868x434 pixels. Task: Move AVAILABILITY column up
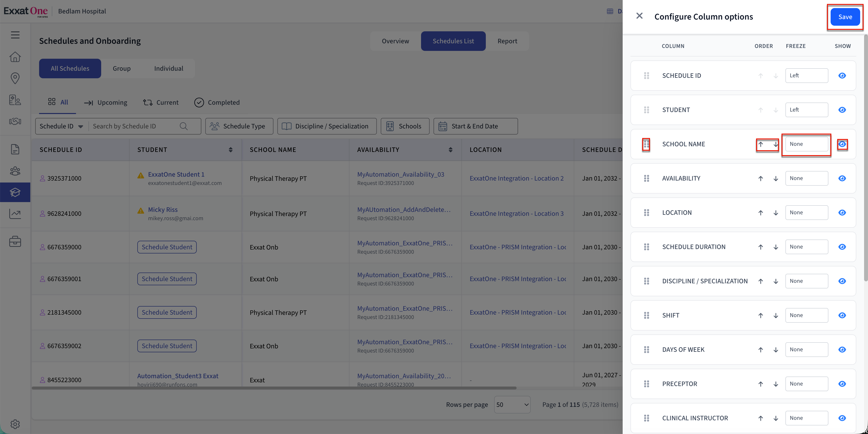760,178
